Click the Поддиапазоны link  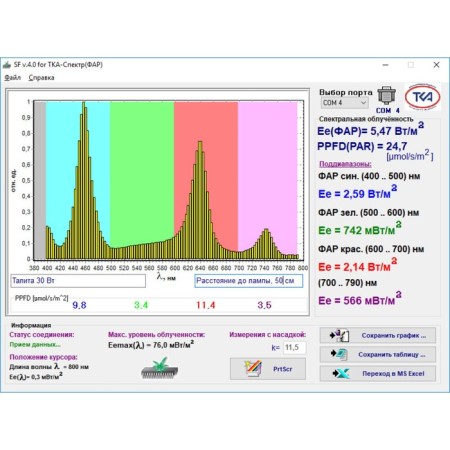(x=345, y=164)
